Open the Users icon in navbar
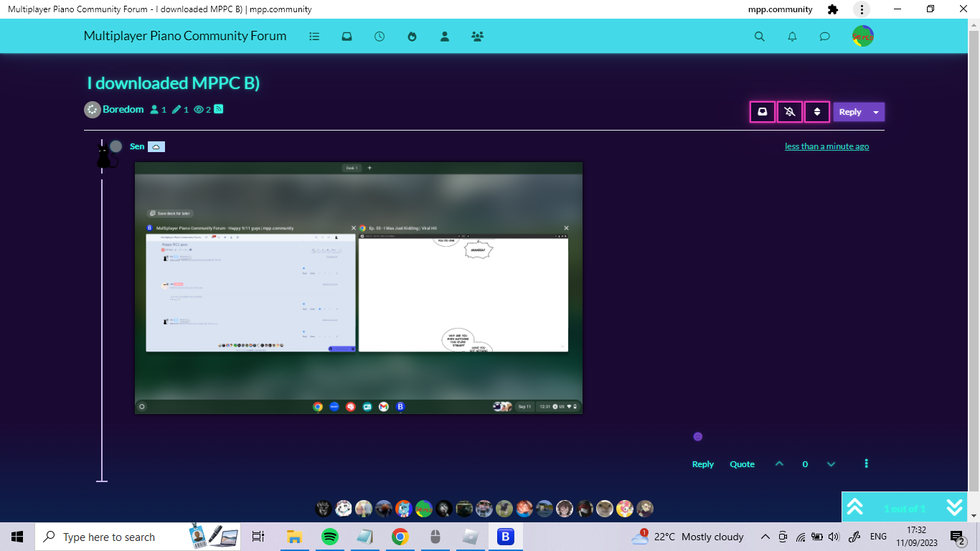Screen dimensions: 980x551 point(445,37)
